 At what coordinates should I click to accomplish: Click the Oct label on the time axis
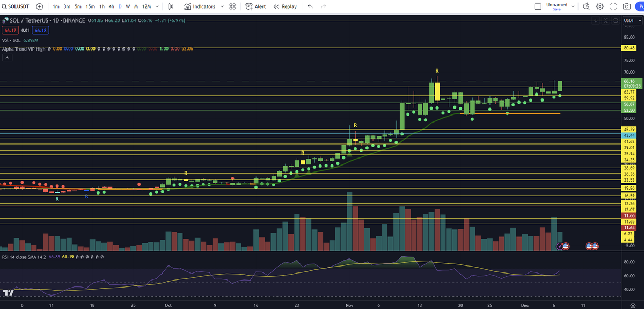(167, 304)
